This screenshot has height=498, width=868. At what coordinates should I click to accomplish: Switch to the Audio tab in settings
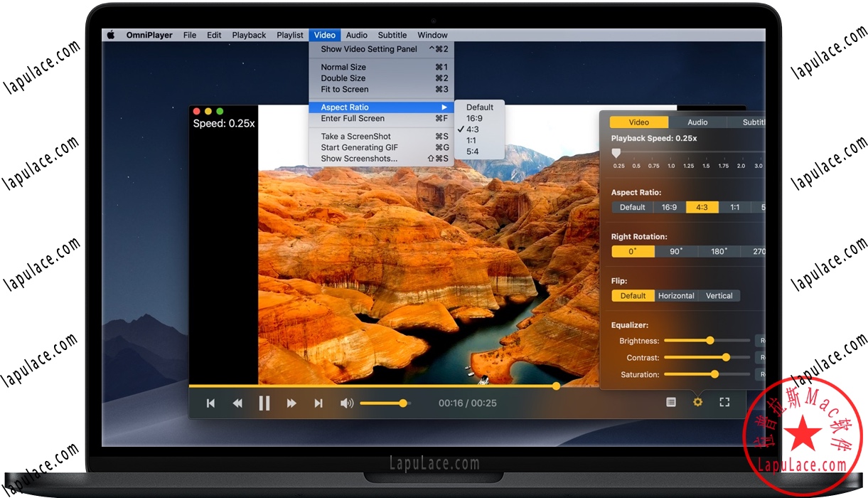coord(697,122)
